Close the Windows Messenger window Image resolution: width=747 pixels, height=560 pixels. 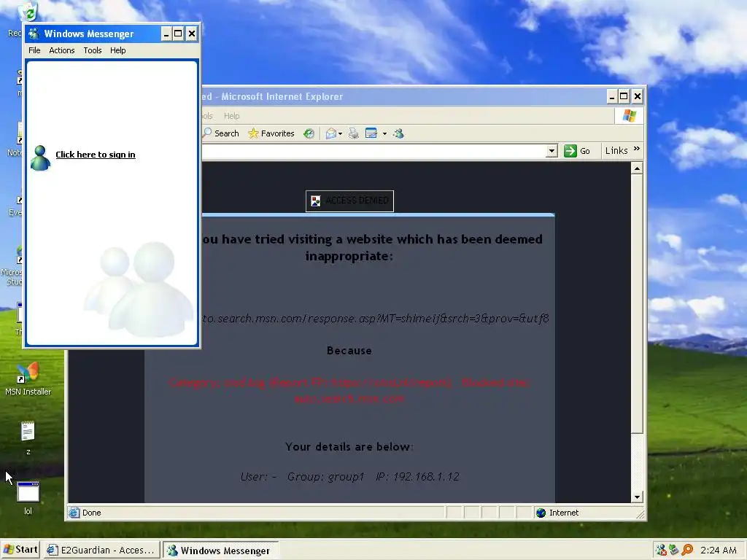[x=192, y=34]
